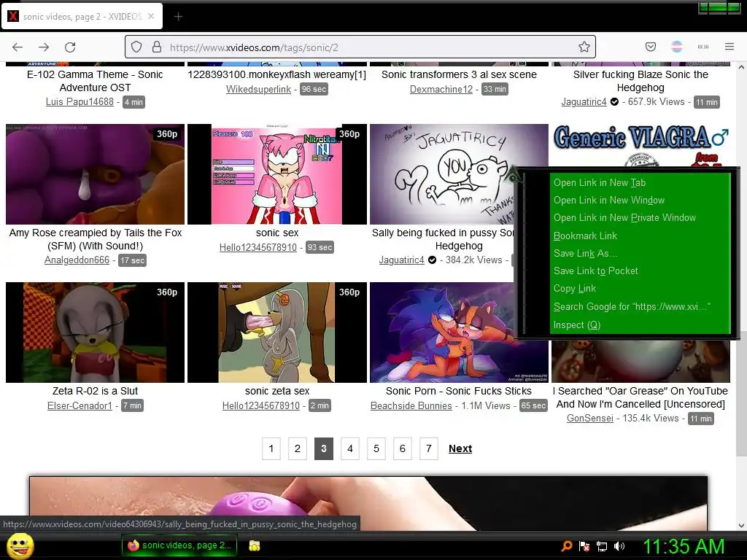Open Jaguatiric4 link beside 657.9k Views
The image size is (747, 560).
584,102
